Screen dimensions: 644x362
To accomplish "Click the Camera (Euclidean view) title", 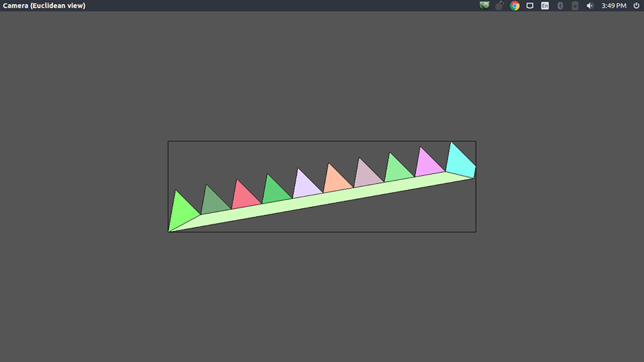I will tap(44, 6).
